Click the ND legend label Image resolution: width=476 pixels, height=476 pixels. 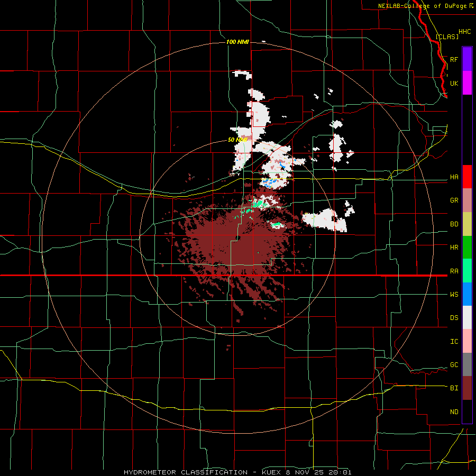454,412
